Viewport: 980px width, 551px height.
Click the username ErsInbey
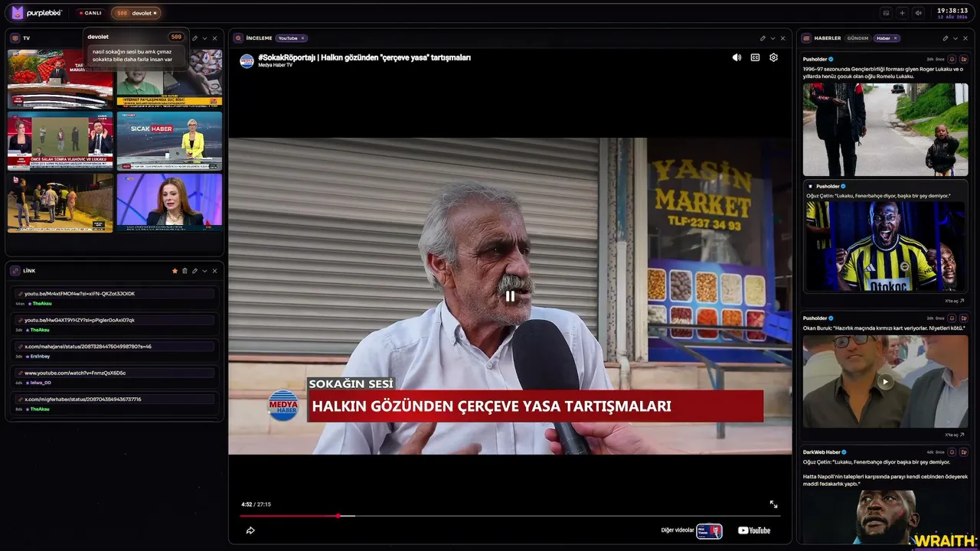click(40, 357)
